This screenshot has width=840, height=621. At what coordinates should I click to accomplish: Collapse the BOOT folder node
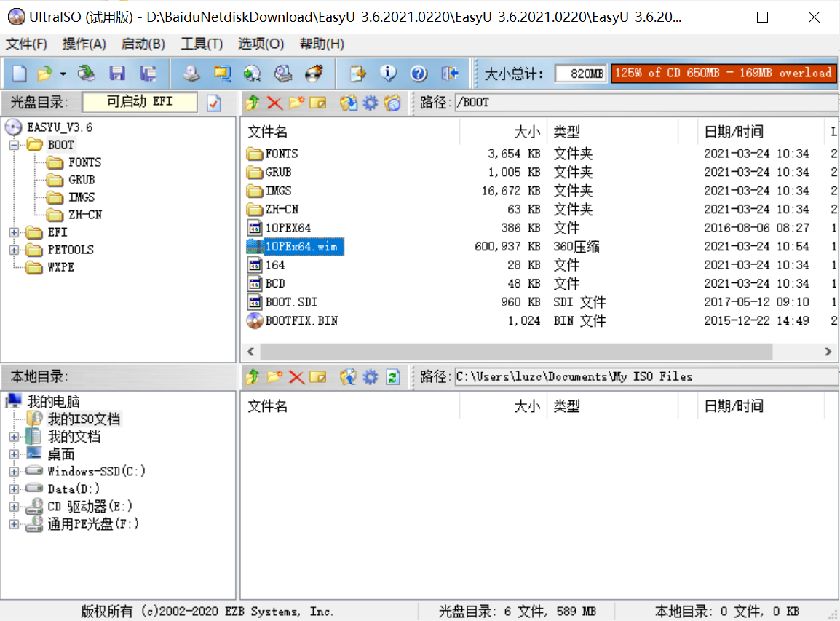(x=14, y=144)
